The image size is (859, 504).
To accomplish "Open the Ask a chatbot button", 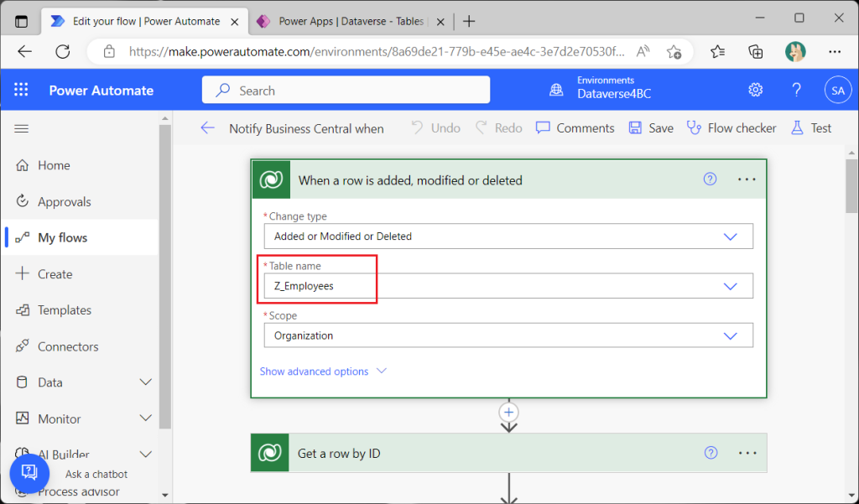I will click(x=29, y=473).
